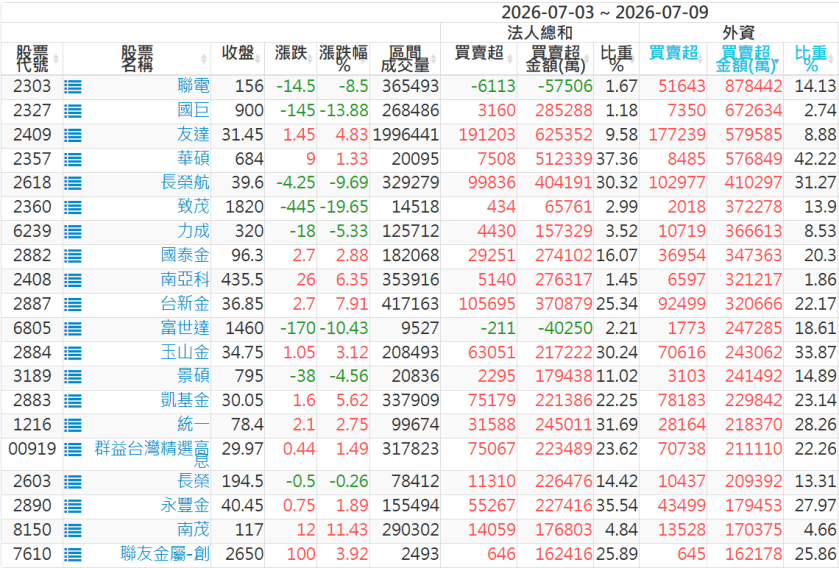Open stock link 凱基金
This screenshot has width=839, height=568.
185,401
